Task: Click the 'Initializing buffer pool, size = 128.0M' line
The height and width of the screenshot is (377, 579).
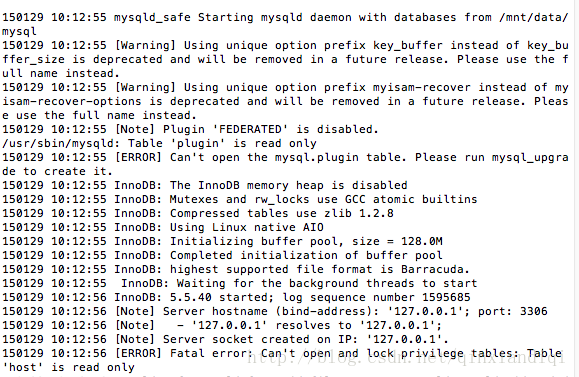Action: pyautogui.click(x=222, y=241)
